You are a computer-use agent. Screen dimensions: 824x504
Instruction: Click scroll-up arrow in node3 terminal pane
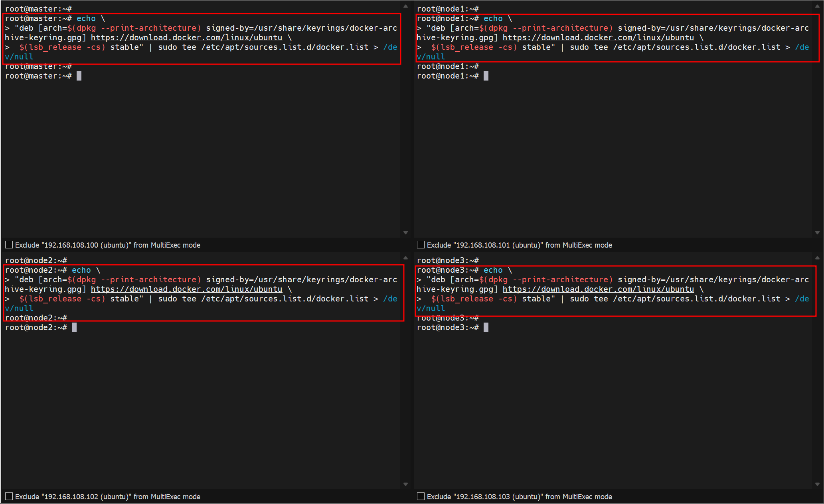[x=817, y=258]
